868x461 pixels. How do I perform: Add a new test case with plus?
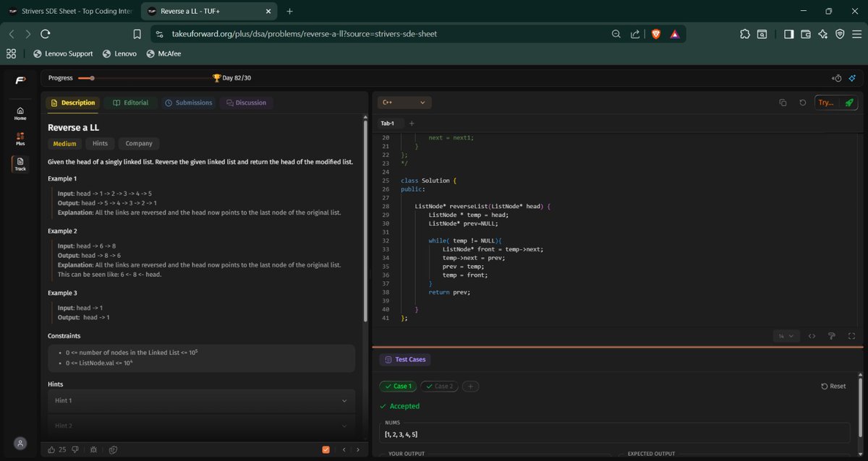pyautogui.click(x=470, y=386)
